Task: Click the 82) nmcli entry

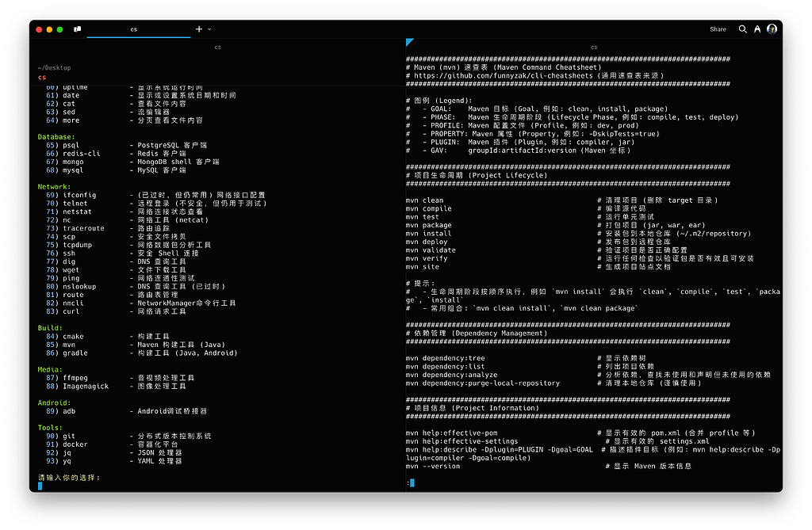Action: 141,303
